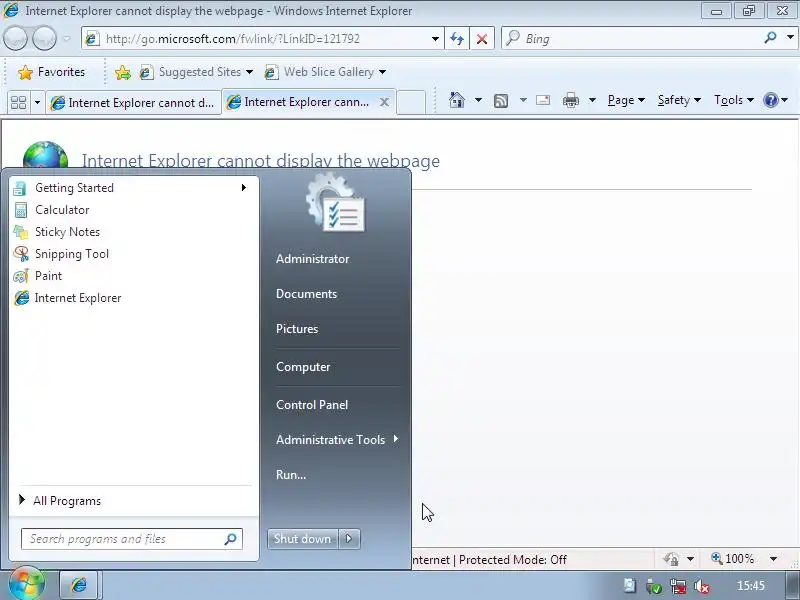Expand the Administrative Tools submenu
The height and width of the screenshot is (600, 800).
coord(337,439)
